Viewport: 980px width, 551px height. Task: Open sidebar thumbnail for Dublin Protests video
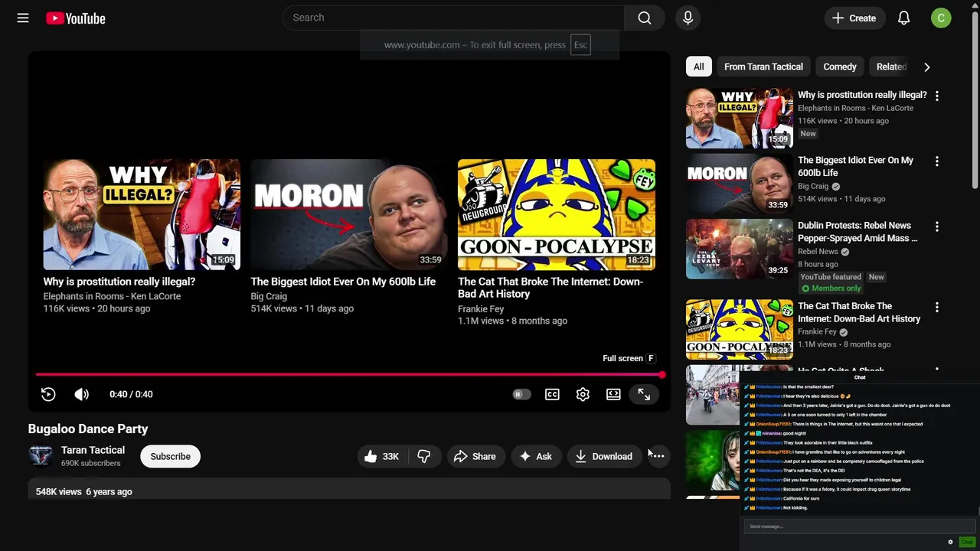coord(740,249)
